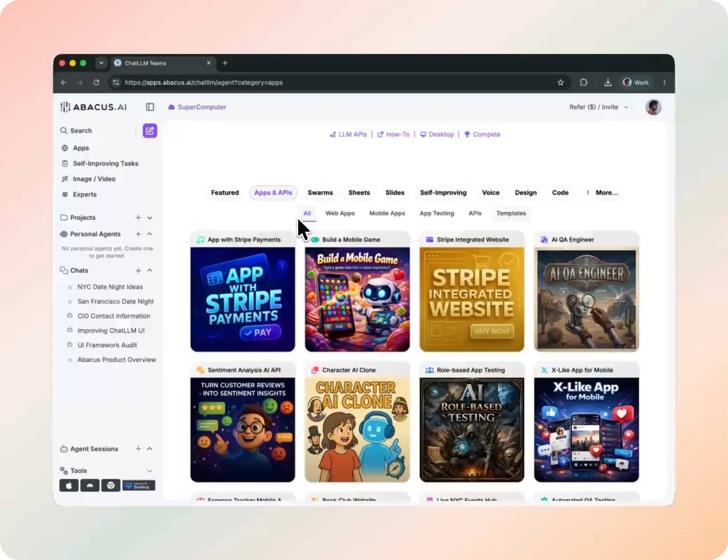Open Role-based App Testing card image
The height and width of the screenshot is (560, 728).
coord(472,430)
